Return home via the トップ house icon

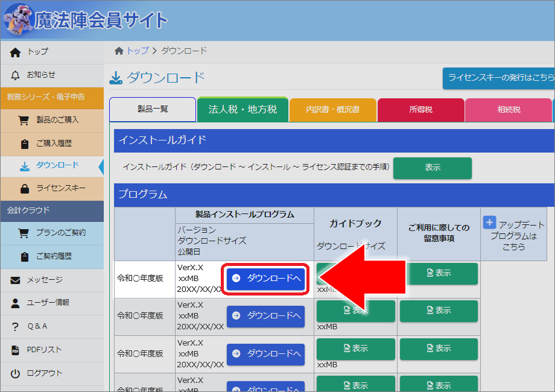pyautogui.click(x=15, y=52)
